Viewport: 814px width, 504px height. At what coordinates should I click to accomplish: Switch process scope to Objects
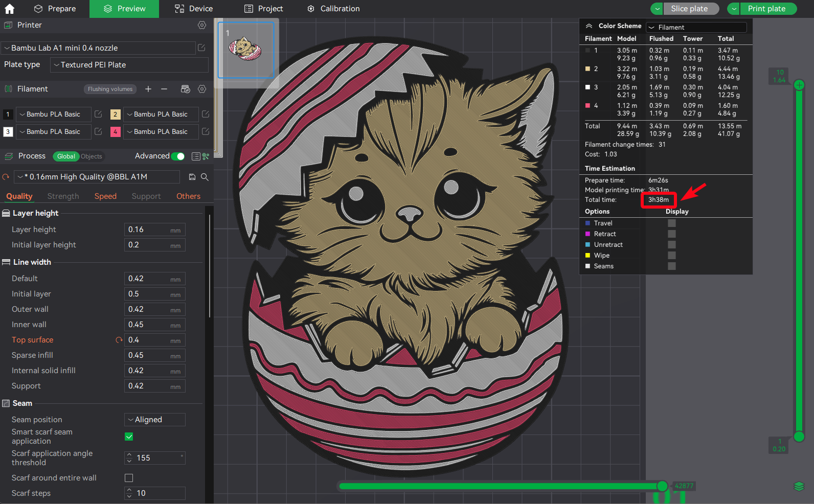(92, 156)
